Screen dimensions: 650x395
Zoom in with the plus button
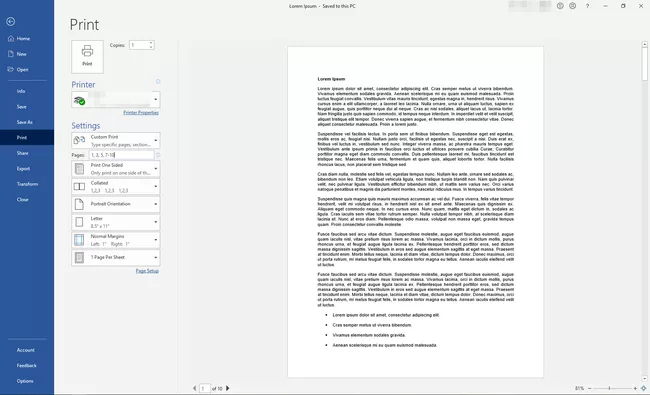point(635,389)
